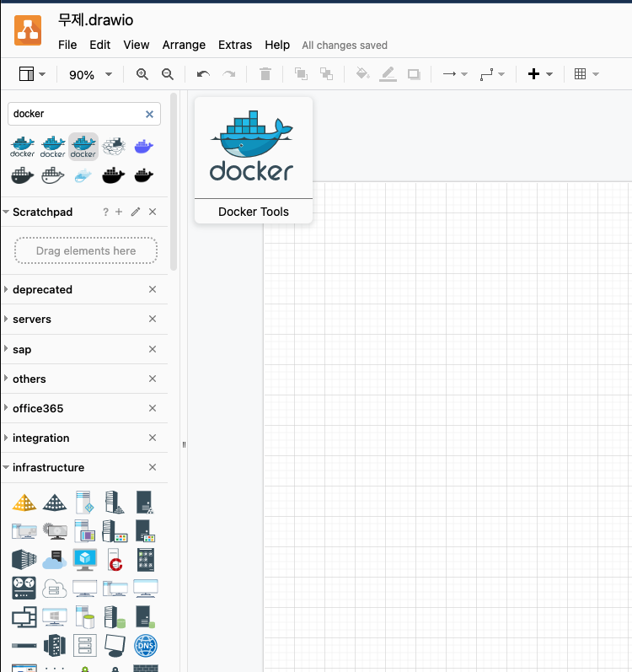
Task: Open the Edit menu
Action: tap(99, 45)
